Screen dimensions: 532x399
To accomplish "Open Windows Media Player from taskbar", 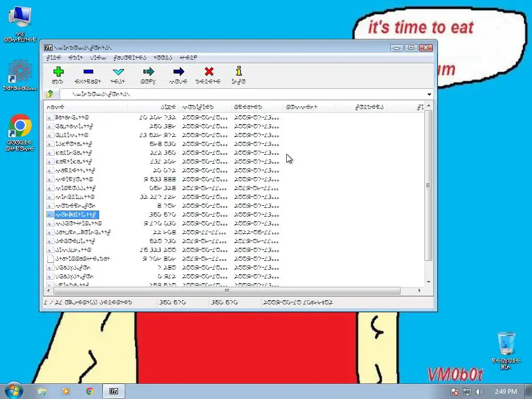I will [x=66, y=392].
